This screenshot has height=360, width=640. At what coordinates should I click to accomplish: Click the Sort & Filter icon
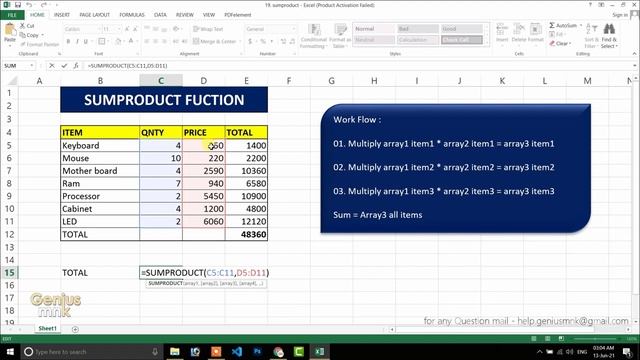click(591, 29)
